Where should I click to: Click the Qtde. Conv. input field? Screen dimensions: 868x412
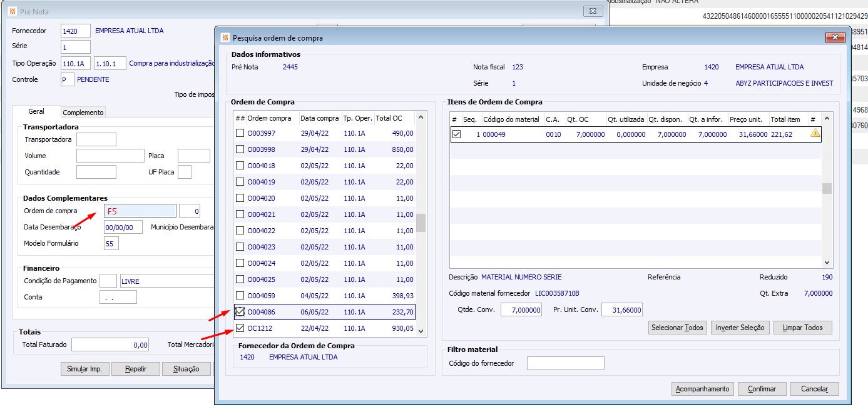pyautogui.click(x=521, y=310)
